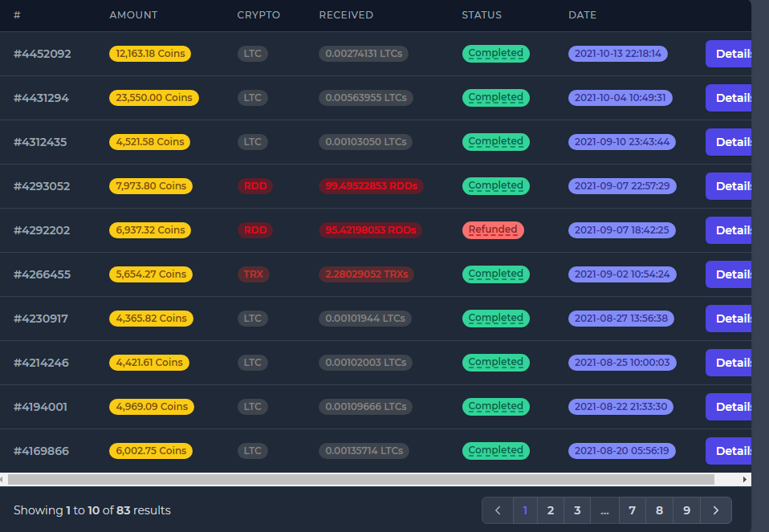Click the date 2021-08-20 05:56:19
The height and width of the screenshot is (532, 769).
(621, 451)
